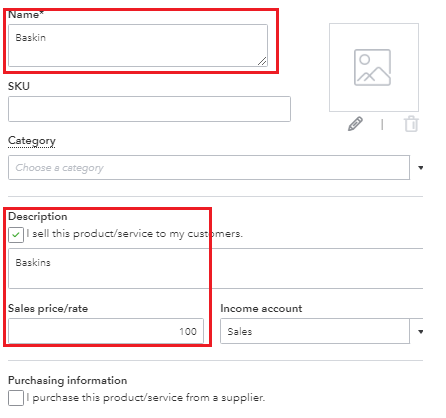Click the picture icon inside image box
This screenshot has width=446, height=418.
point(372,67)
